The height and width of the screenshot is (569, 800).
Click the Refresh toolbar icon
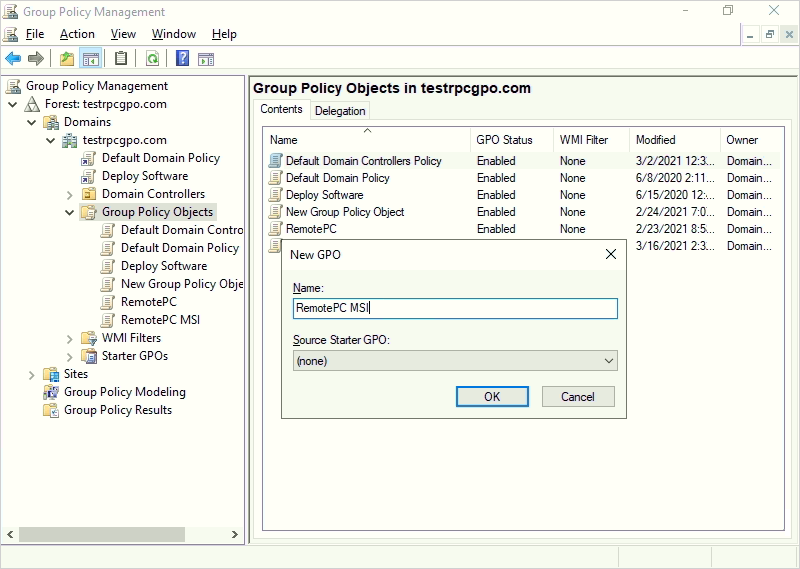[152, 59]
